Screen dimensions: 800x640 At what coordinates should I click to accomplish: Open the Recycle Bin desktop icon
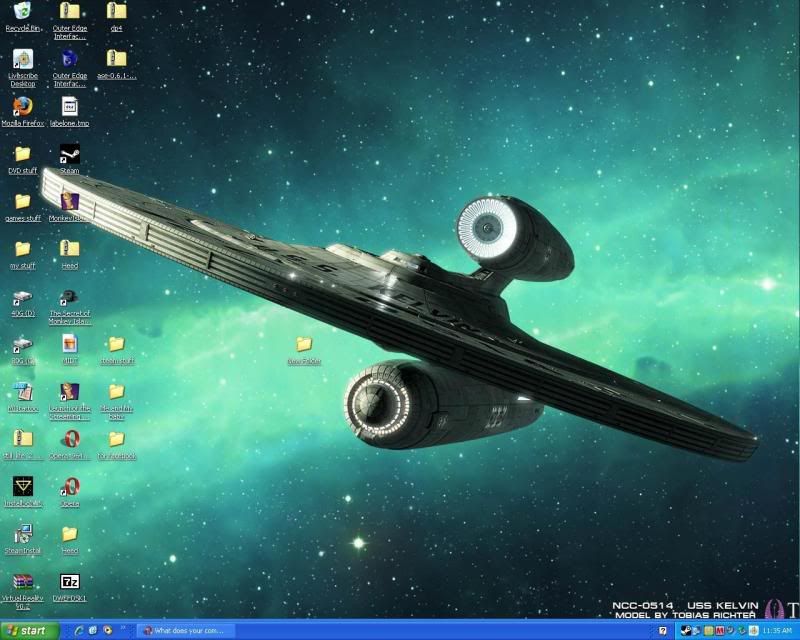[22, 17]
